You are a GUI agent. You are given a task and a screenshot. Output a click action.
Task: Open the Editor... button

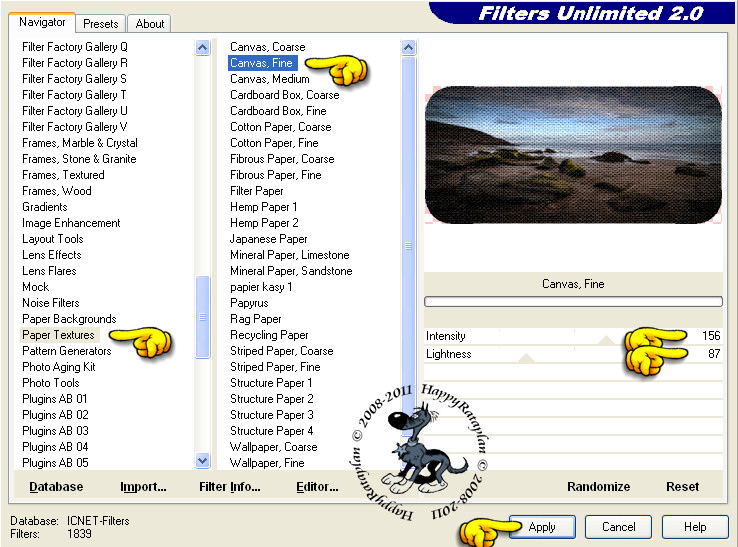[317, 486]
